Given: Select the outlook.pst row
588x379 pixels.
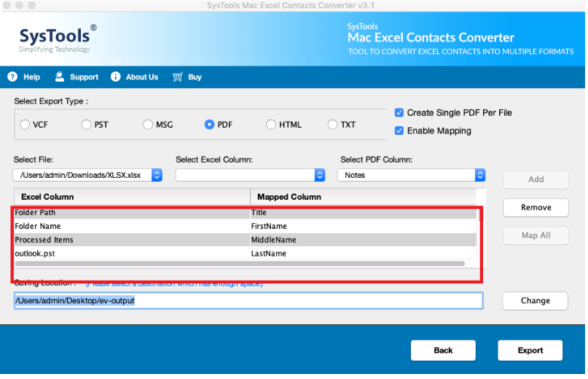Looking at the screenshot, I should 246,254.
